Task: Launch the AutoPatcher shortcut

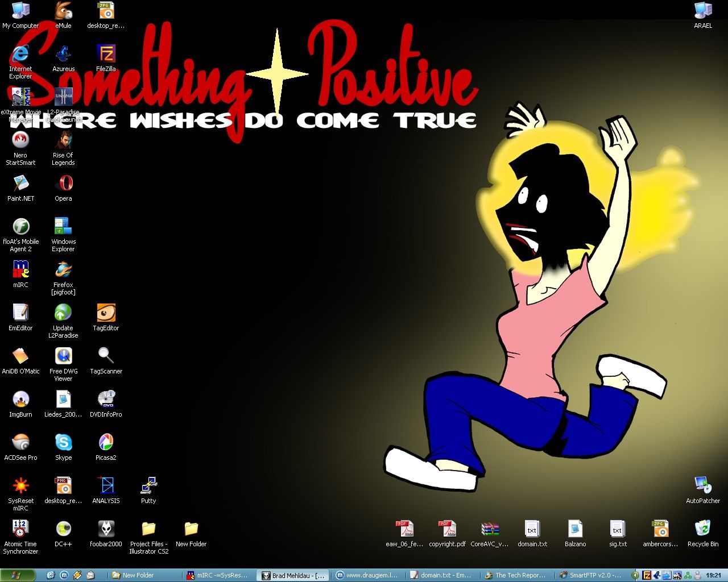Action: pos(703,490)
